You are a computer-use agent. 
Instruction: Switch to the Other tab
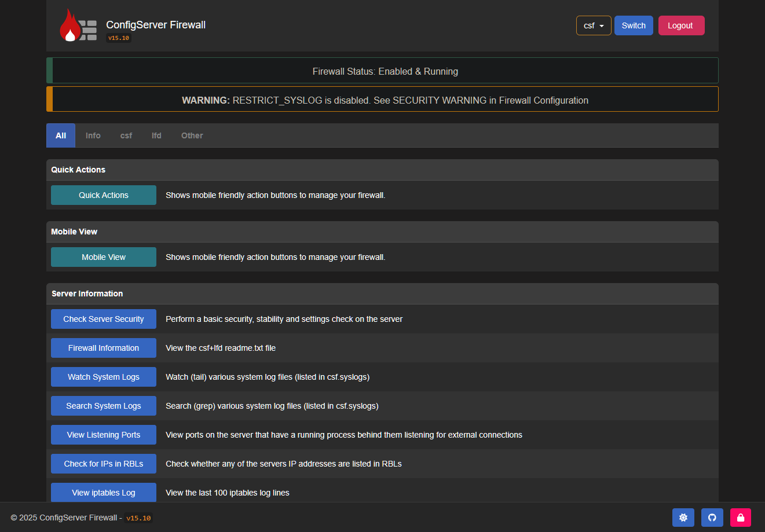pos(192,135)
